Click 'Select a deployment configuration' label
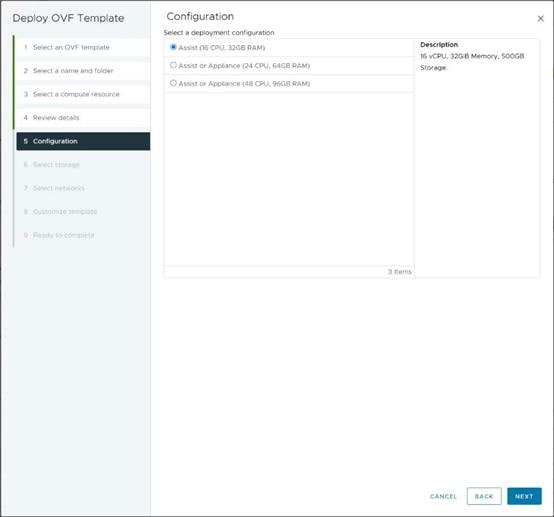The height and width of the screenshot is (517, 554). point(219,33)
